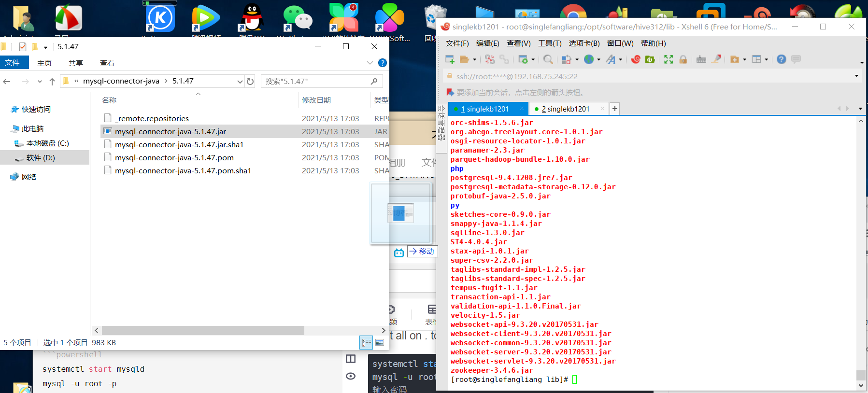Go back in Explorer navigation
The image size is (868, 393).
pyautogui.click(x=7, y=81)
